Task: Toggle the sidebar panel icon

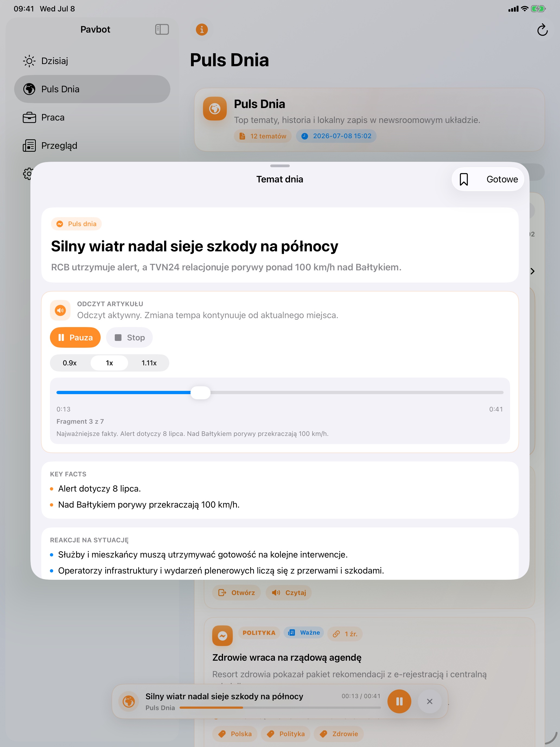Action: 162,29
